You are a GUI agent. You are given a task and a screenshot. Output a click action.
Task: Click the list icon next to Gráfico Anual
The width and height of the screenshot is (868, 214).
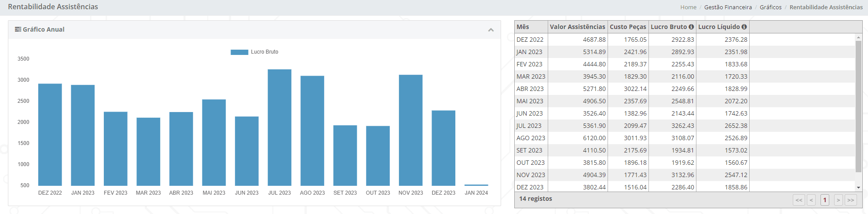(18, 29)
